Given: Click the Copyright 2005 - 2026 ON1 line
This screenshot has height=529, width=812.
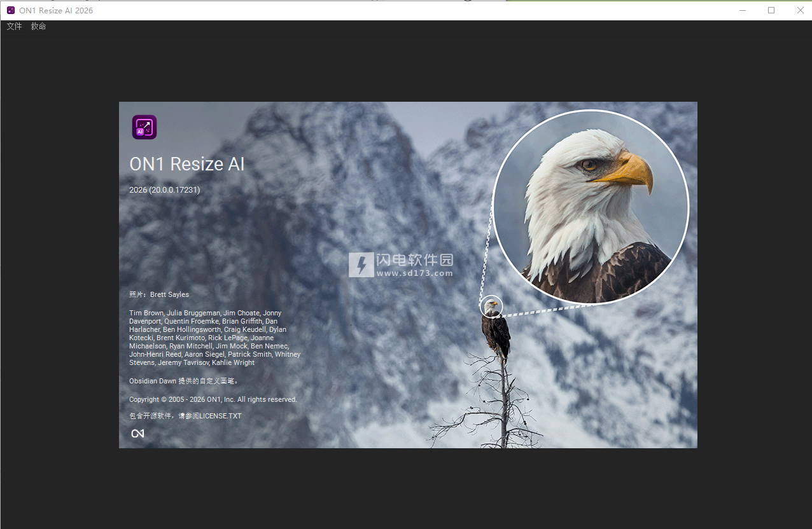Looking at the screenshot, I should pos(213,399).
